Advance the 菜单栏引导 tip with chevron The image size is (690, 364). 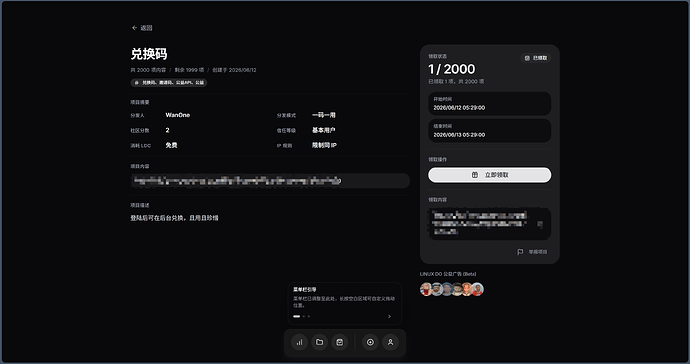389,316
